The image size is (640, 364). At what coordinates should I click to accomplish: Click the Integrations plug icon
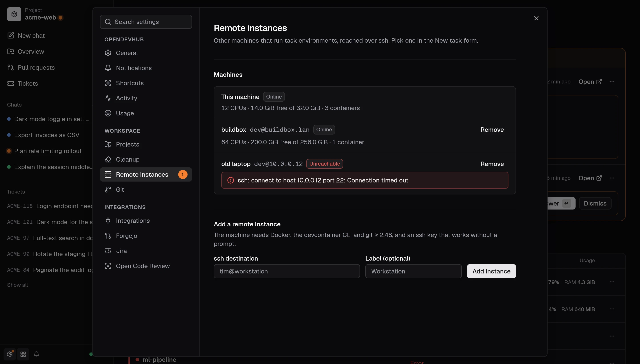108,220
